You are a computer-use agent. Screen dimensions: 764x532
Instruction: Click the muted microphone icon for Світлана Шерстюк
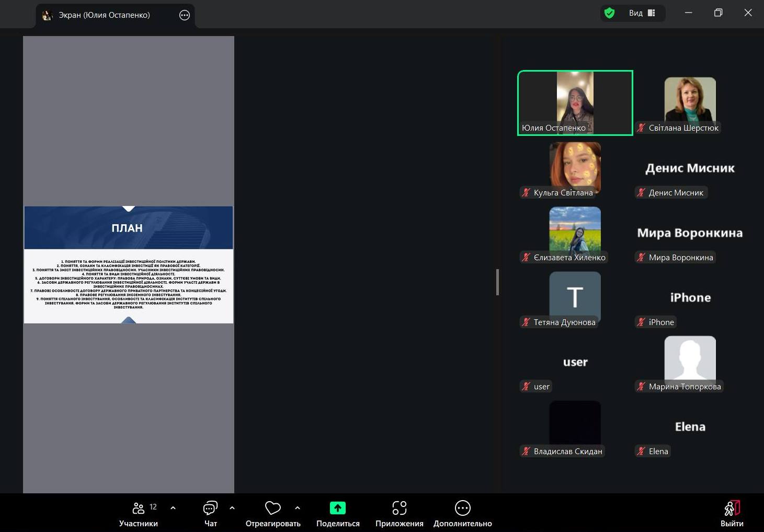pyautogui.click(x=641, y=128)
